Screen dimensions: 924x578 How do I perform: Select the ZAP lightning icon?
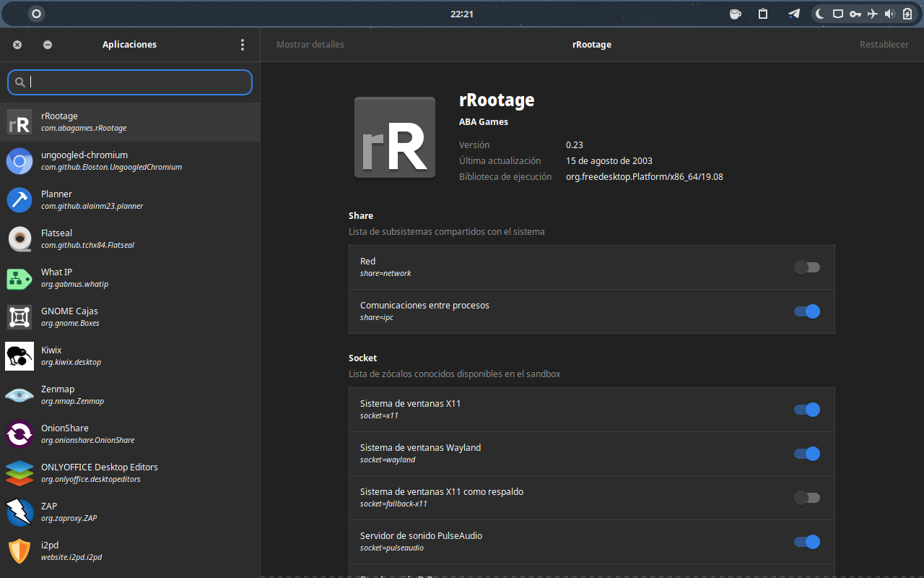19,512
